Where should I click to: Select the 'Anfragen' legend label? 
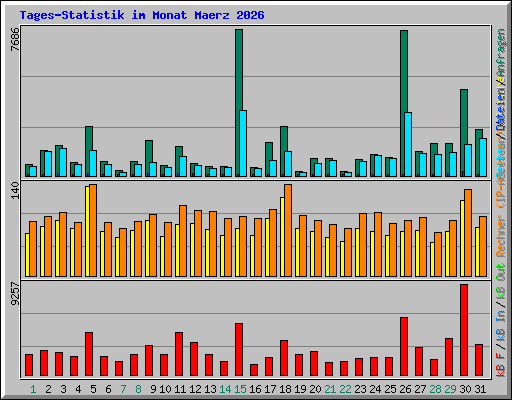coord(501,53)
